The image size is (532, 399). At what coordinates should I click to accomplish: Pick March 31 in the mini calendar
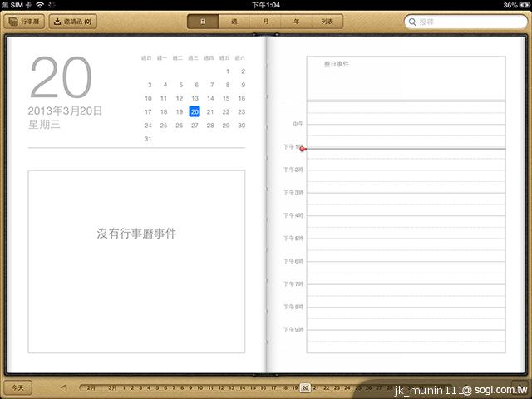click(148, 139)
